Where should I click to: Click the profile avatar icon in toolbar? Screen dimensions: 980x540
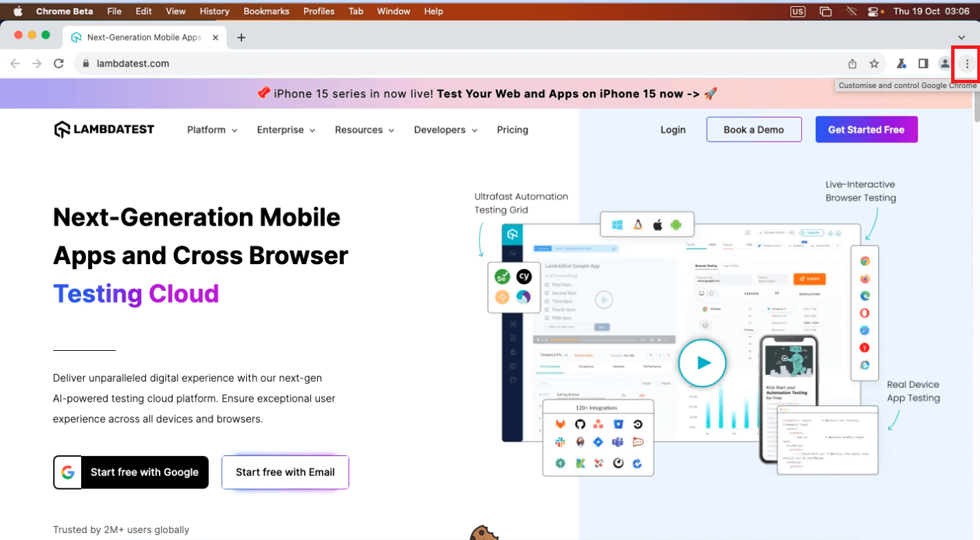tap(945, 63)
